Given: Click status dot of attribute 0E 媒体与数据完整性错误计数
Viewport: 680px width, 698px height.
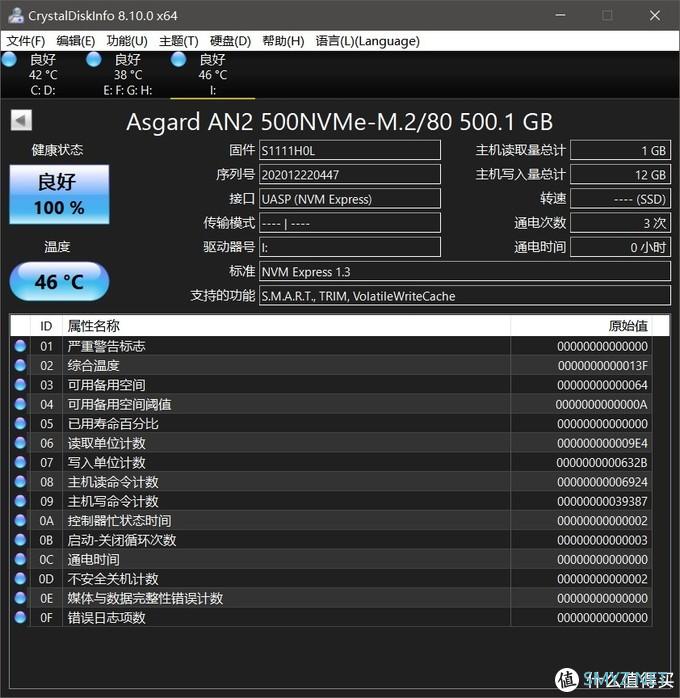Looking at the screenshot, I should pos(20,598).
